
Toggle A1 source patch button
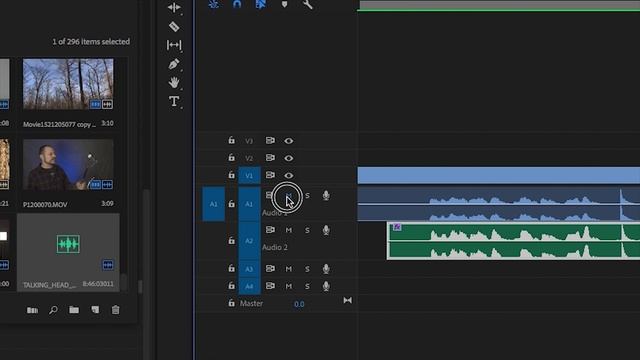coord(213,204)
